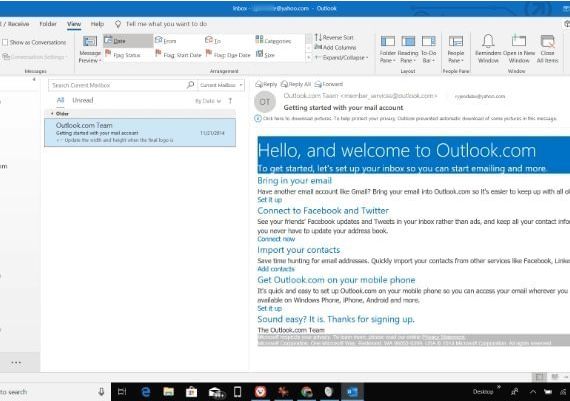This screenshot has width=570, height=401.
Task: Select the View ribbon tab
Action: 74,24
